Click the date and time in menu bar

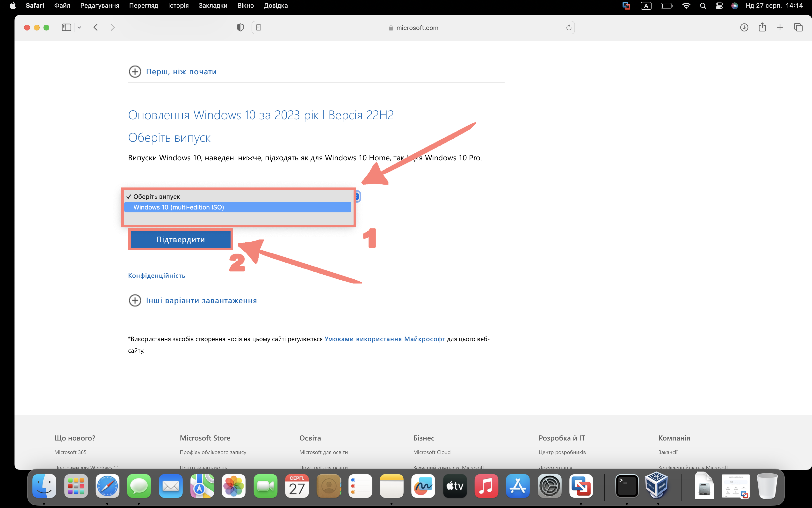tap(774, 6)
